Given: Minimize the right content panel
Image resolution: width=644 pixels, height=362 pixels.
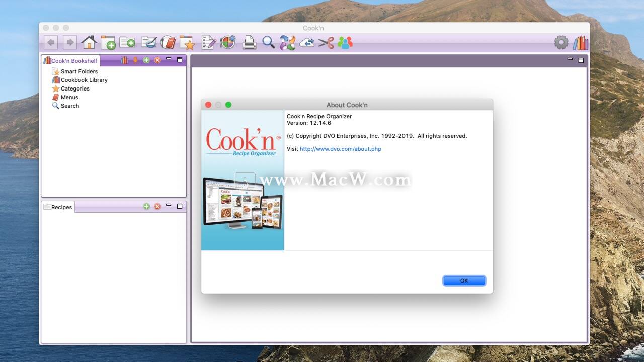Looking at the screenshot, I should [x=570, y=59].
